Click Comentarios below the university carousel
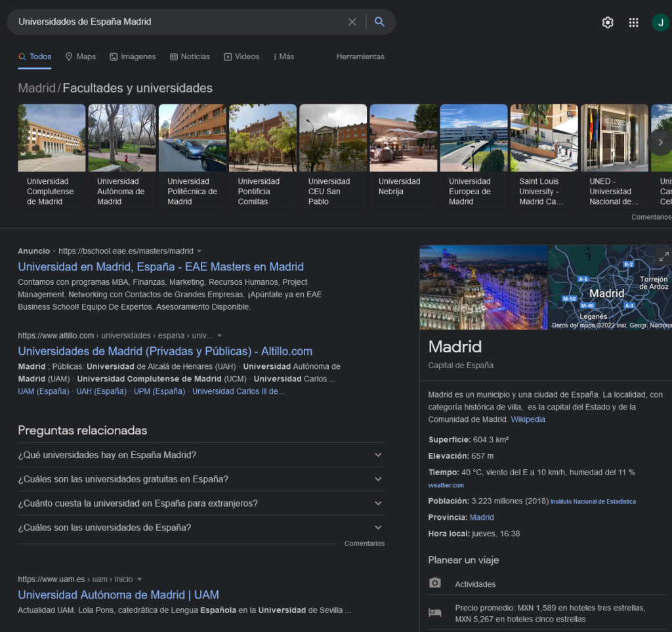The image size is (672, 632). pos(652,217)
